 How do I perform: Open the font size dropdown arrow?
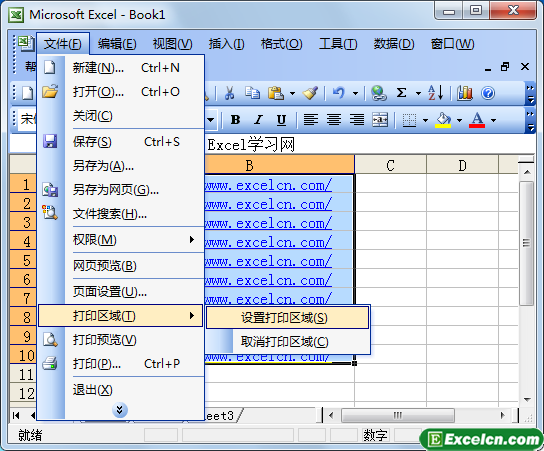coord(211,120)
